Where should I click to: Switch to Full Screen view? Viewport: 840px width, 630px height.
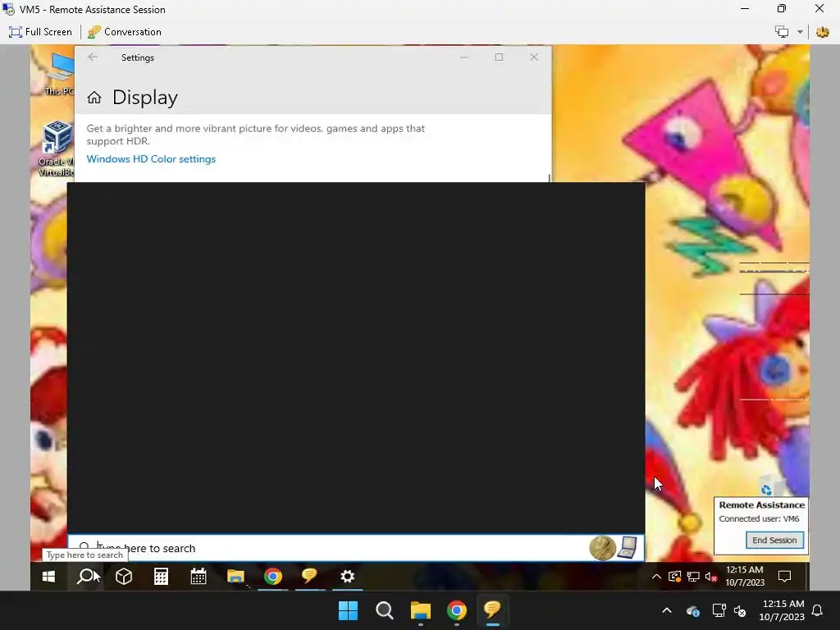[40, 32]
